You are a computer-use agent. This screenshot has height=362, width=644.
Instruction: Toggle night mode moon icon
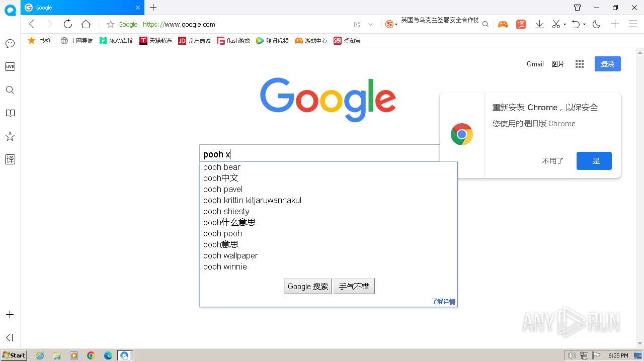(597, 24)
